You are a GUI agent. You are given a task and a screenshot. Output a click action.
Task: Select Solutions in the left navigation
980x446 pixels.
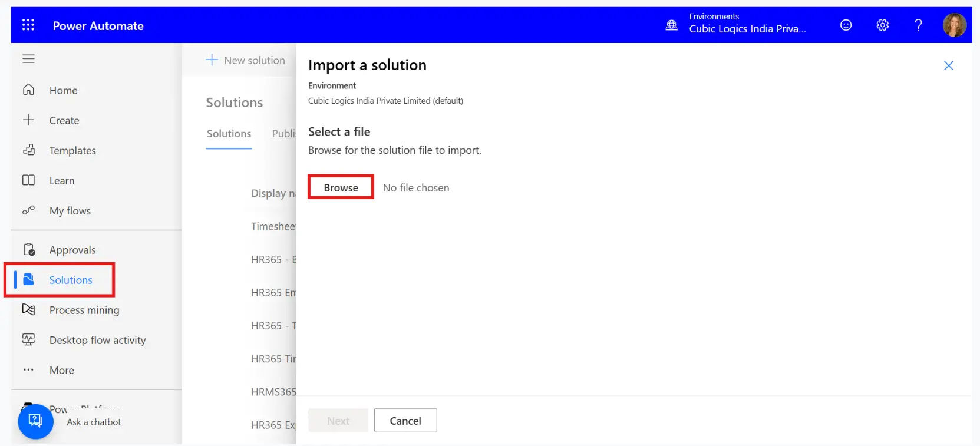tap(70, 280)
